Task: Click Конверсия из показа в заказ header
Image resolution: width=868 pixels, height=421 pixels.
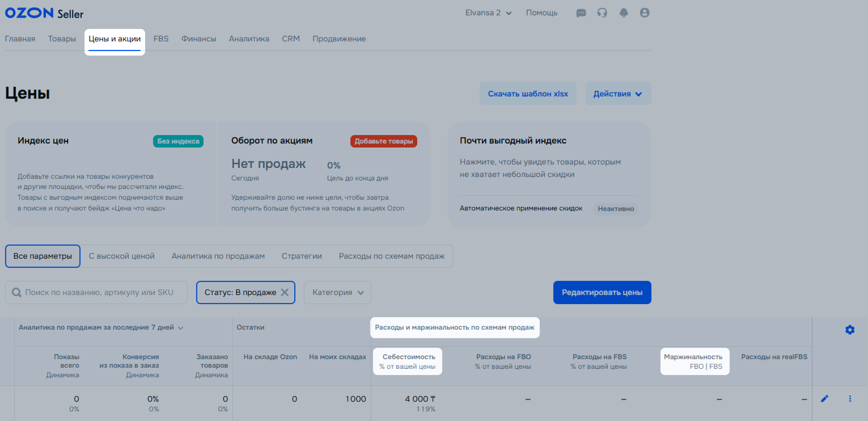Action: (129, 366)
